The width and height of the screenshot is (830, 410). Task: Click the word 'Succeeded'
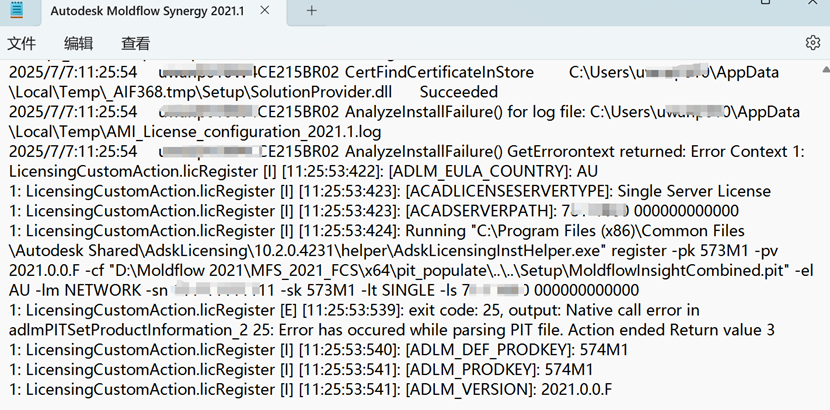pyautogui.click(x=458, y=92)
